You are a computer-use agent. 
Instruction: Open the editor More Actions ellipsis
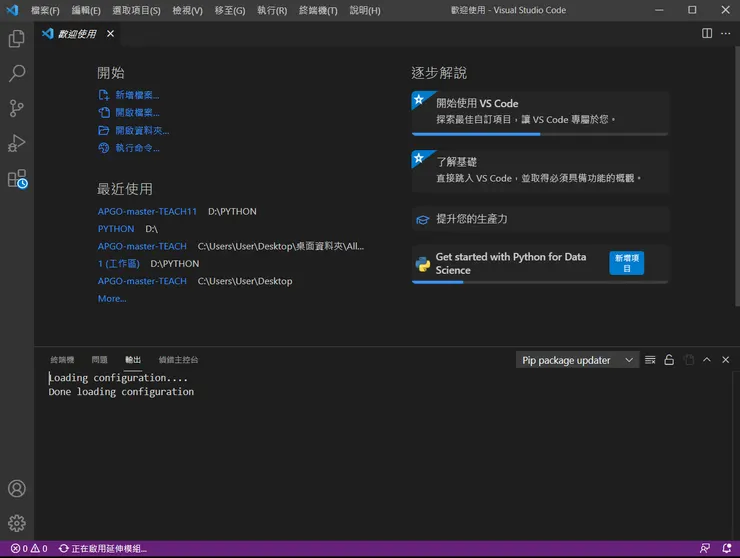(x=725, y=33)
